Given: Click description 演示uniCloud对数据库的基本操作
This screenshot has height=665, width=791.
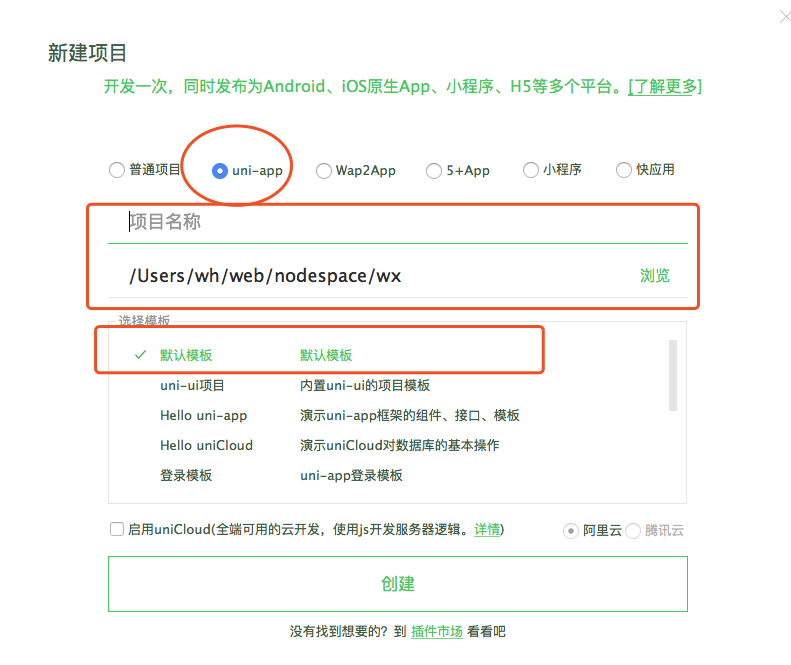Looking at the screenshot, I should (x=400, y=446).
